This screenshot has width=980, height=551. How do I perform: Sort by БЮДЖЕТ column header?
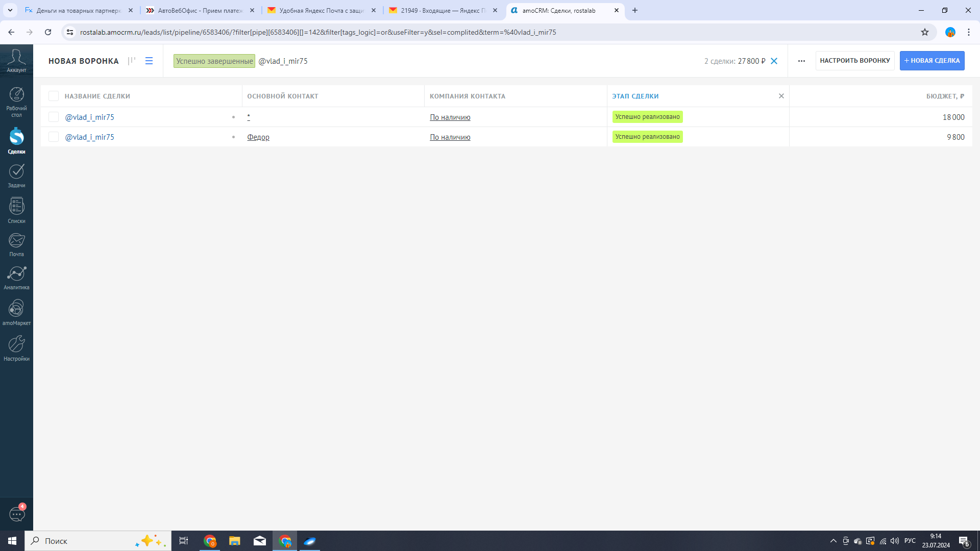pos(945,96)
